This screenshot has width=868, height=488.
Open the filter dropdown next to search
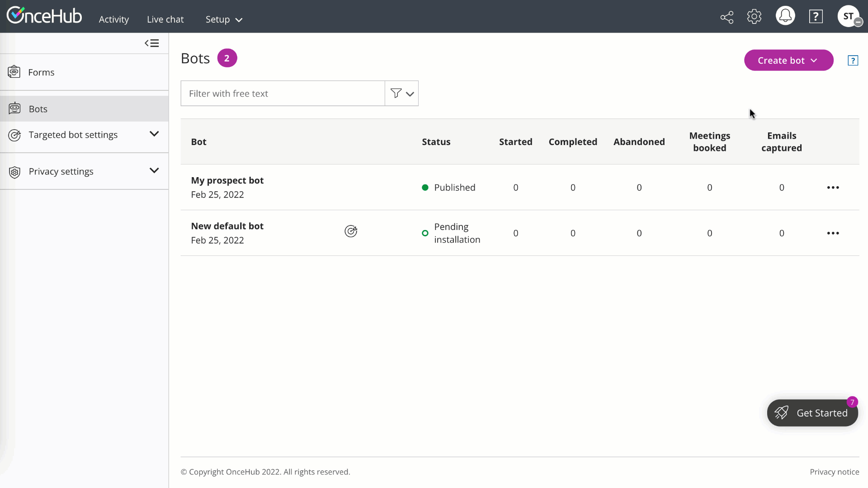coord(402,94)
